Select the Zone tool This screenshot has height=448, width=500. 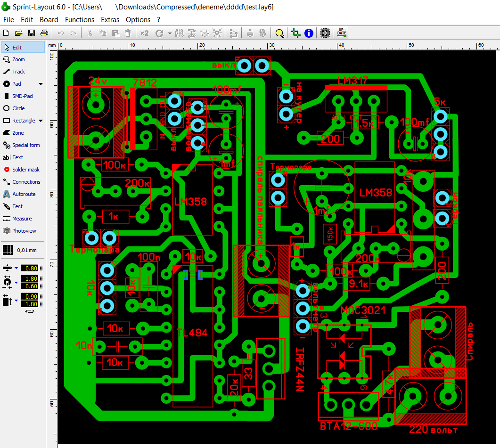coord(23,133)
